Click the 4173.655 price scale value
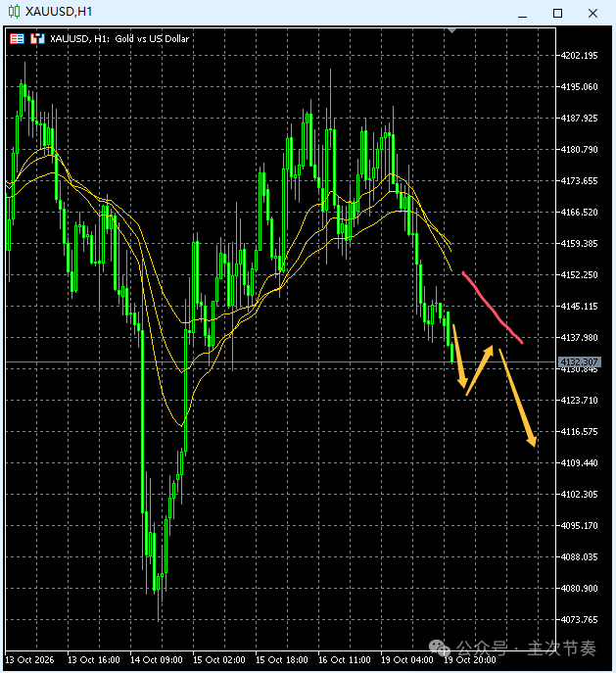This screenshot has width=616, height=673. click(x=579, y=180)
